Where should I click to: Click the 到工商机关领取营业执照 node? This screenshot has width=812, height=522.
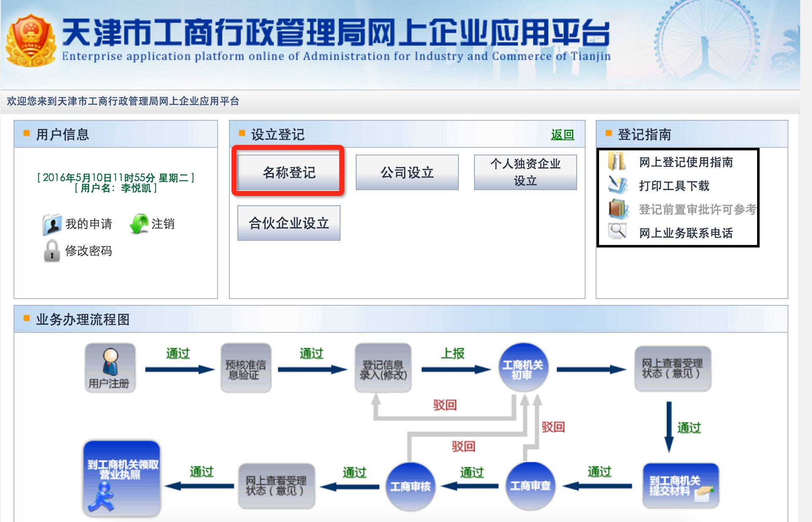point(122,478)
